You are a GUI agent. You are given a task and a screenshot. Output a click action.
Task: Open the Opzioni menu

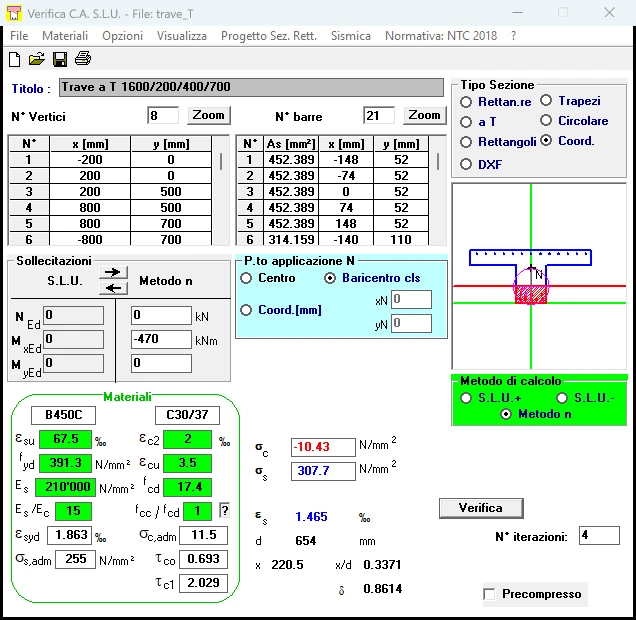click(122, 36)
